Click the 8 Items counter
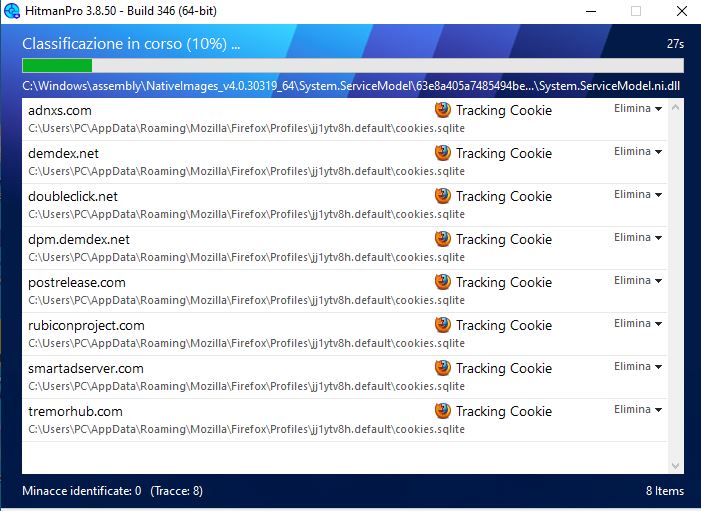The height and width of the screenshot is (511, 701). [665, 491]
